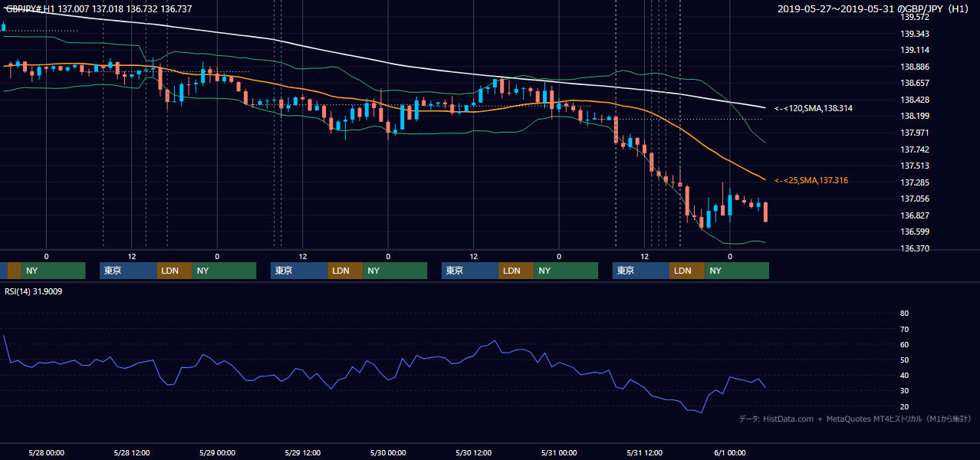Click RSI scale value 50
The image size is (980, 460).
904,360
